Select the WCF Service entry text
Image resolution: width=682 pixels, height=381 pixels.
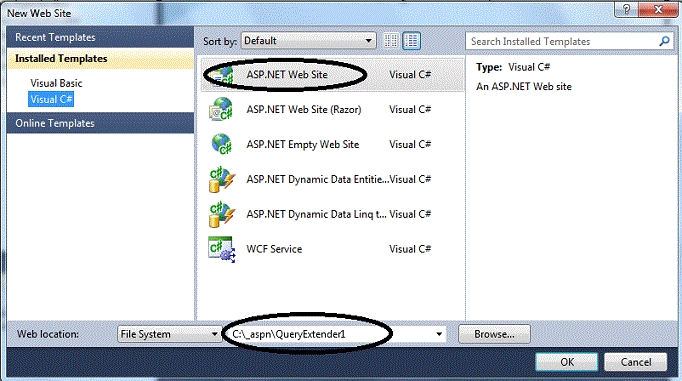[274, 249]
